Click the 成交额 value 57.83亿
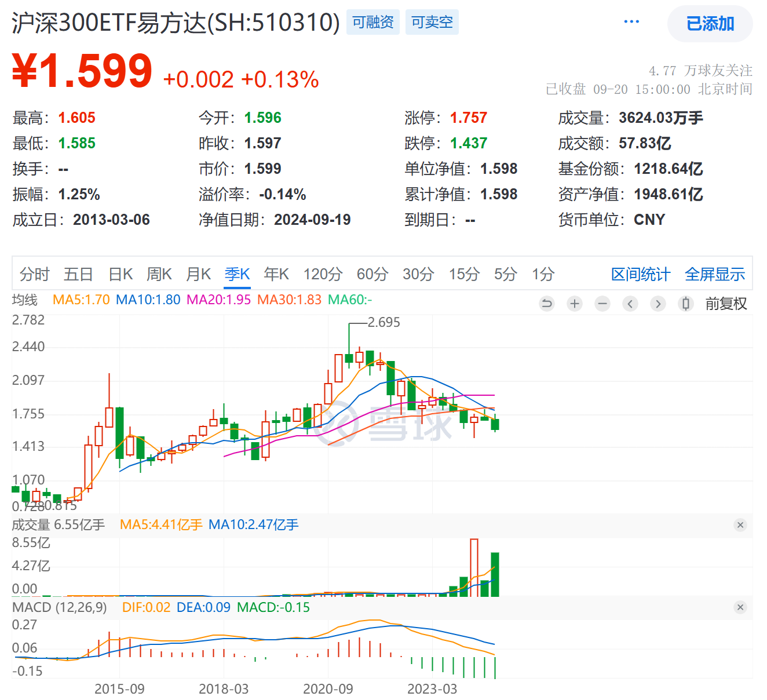Screen dimensions: 767x700 645,143
